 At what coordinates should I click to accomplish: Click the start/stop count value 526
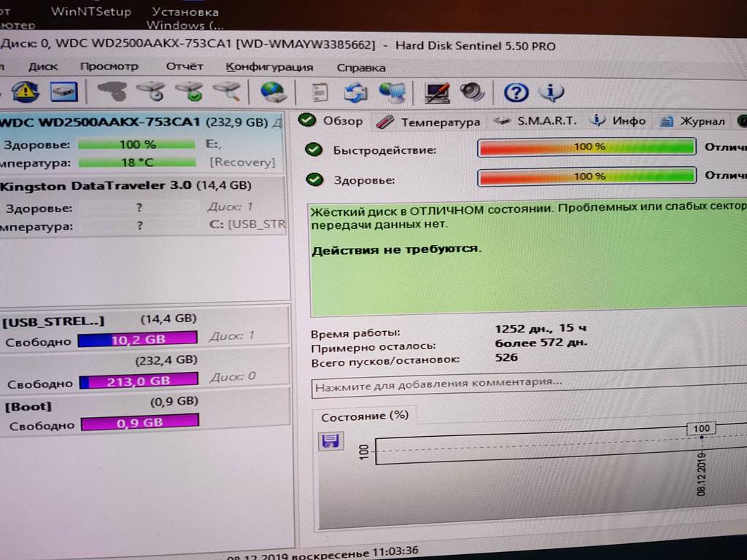coord(506,357)
